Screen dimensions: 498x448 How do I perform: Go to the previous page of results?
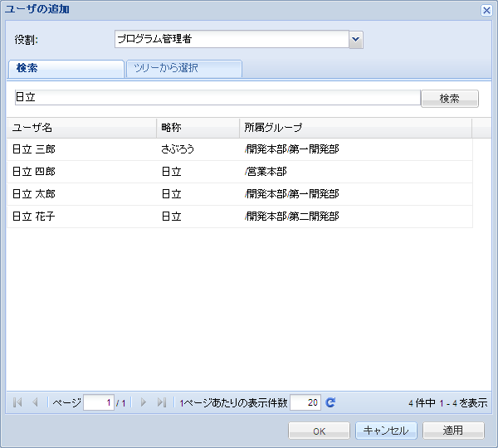point(35,402)
